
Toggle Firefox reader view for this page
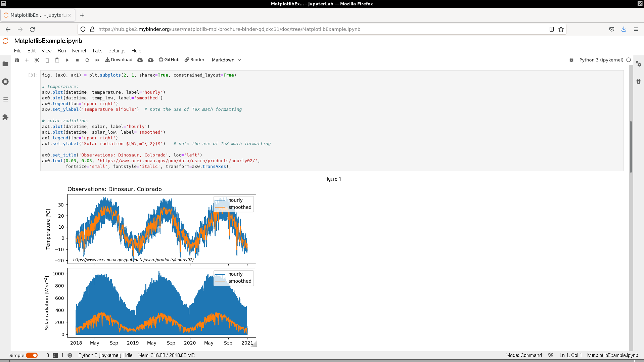click(x=551, y=29)
